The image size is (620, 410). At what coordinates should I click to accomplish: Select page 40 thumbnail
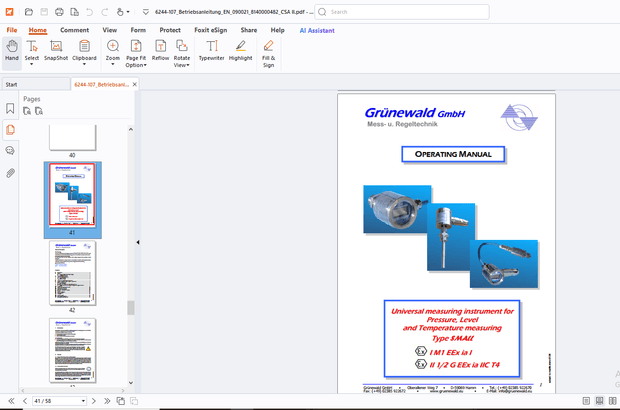coord(72,138)
